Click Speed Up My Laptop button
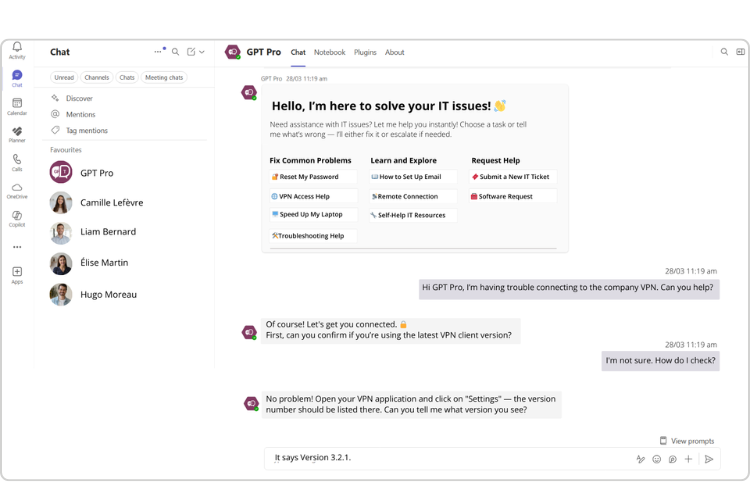This screenshot has width=750, height=500. click(313, 214)
